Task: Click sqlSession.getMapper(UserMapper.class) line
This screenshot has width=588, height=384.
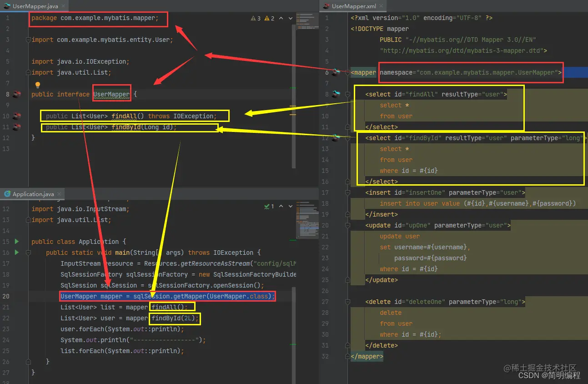Action: [x=168, y=296]
